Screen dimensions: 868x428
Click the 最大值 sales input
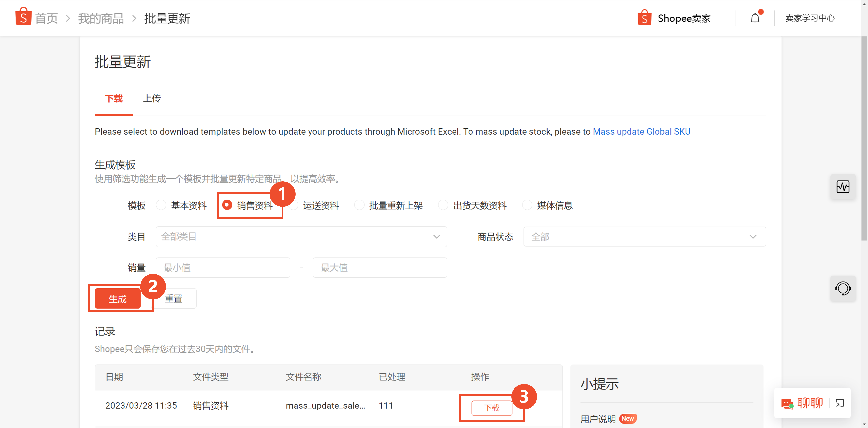tap(380, 268)
